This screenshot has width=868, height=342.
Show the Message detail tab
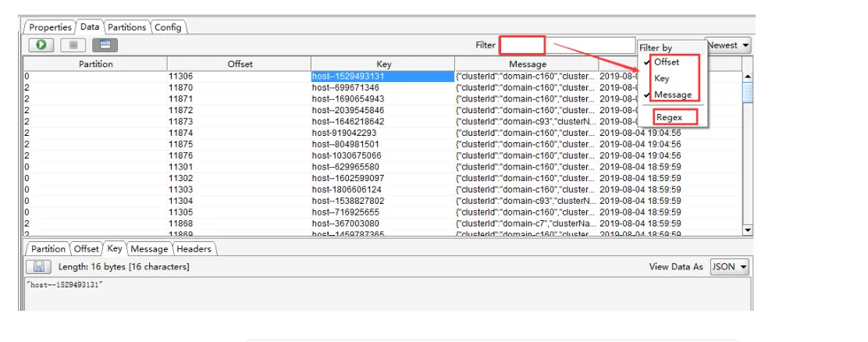click(x=149, y=249)
